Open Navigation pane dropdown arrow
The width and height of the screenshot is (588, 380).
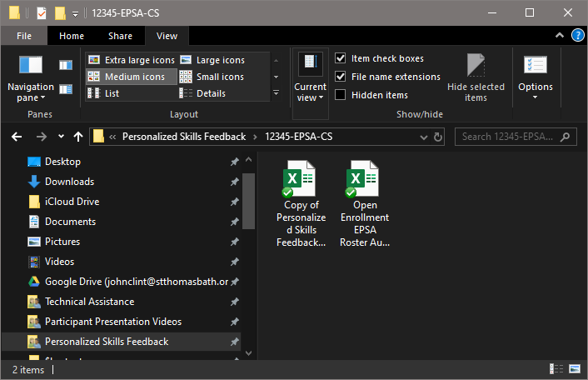tap(42, 97)
